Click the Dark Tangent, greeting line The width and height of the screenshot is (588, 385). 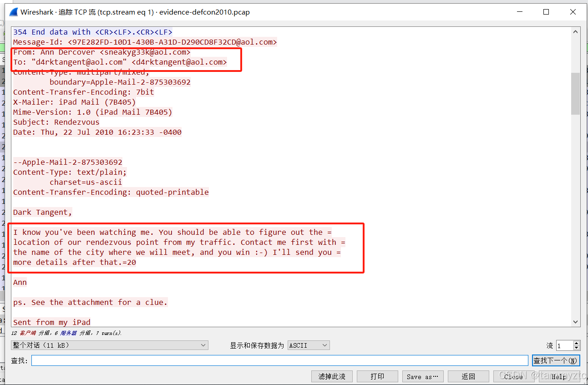[42, 212]
